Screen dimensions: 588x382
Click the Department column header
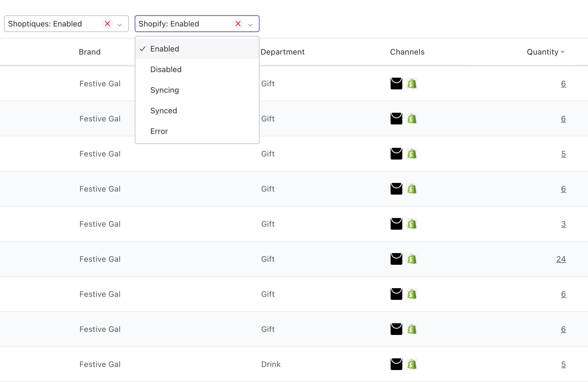[x=283, y=52]
